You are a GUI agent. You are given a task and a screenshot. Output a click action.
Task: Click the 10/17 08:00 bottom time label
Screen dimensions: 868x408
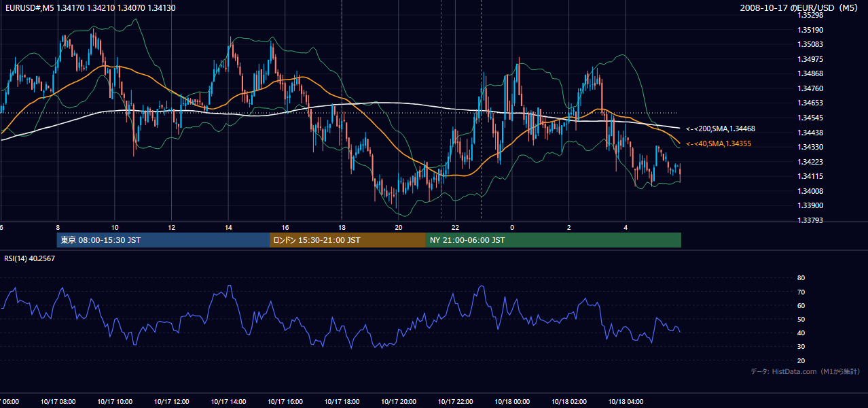[58, 402]
